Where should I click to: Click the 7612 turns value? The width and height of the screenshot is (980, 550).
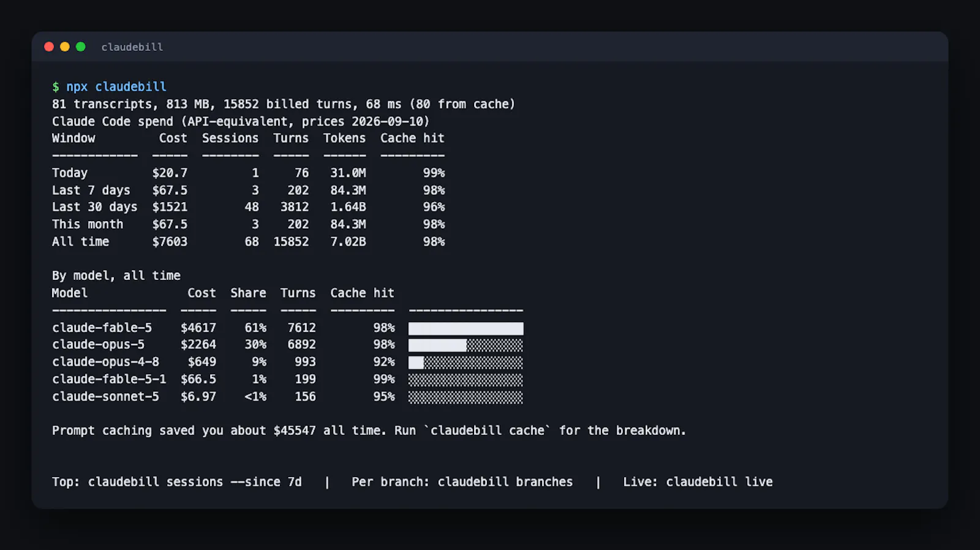click(302, 328)
